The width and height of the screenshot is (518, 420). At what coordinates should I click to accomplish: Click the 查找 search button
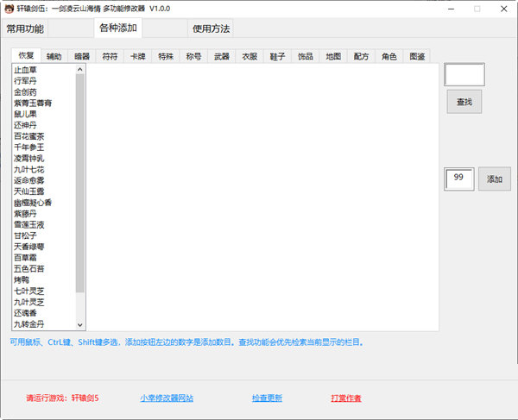click(464, 102)
